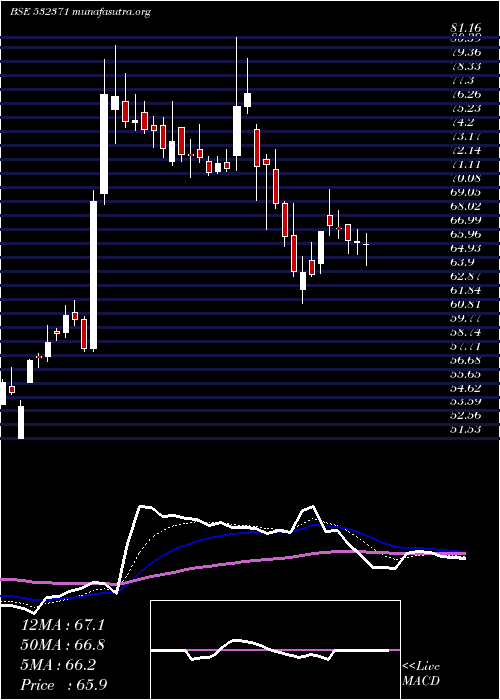Click the 52.56 price label
The image size is (500, 700).
(x=466, y=415)
